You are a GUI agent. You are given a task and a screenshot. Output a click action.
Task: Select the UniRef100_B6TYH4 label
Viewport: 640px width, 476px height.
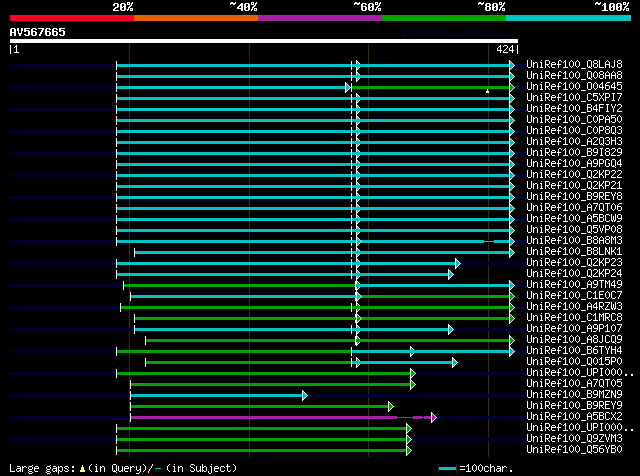(574, 351)
